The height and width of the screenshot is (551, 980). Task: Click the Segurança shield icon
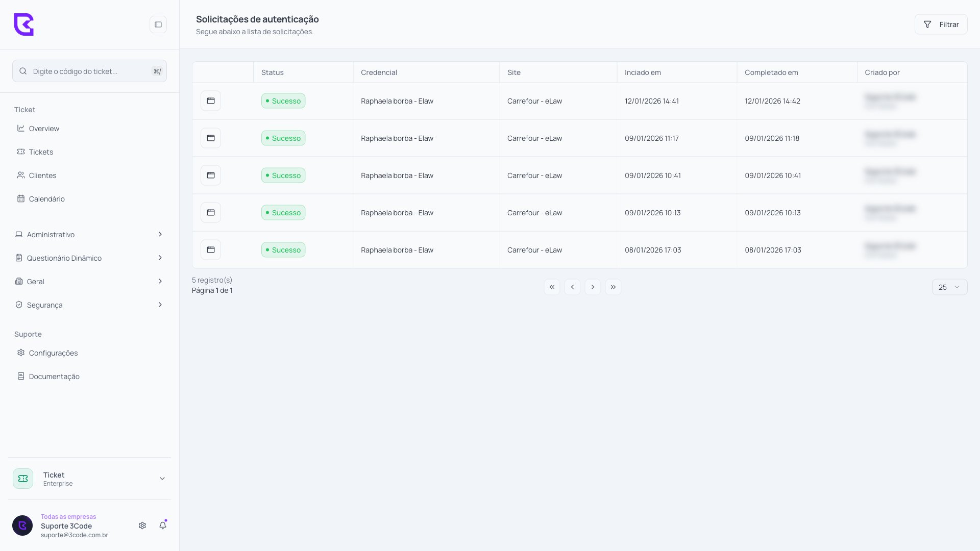coord(19,305)
